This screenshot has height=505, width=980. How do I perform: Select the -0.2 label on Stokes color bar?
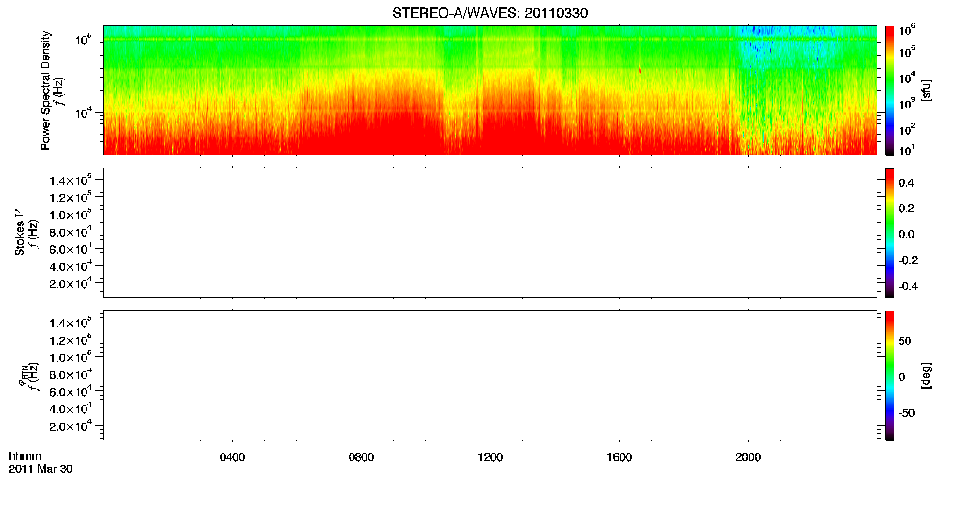coord(908,260)
